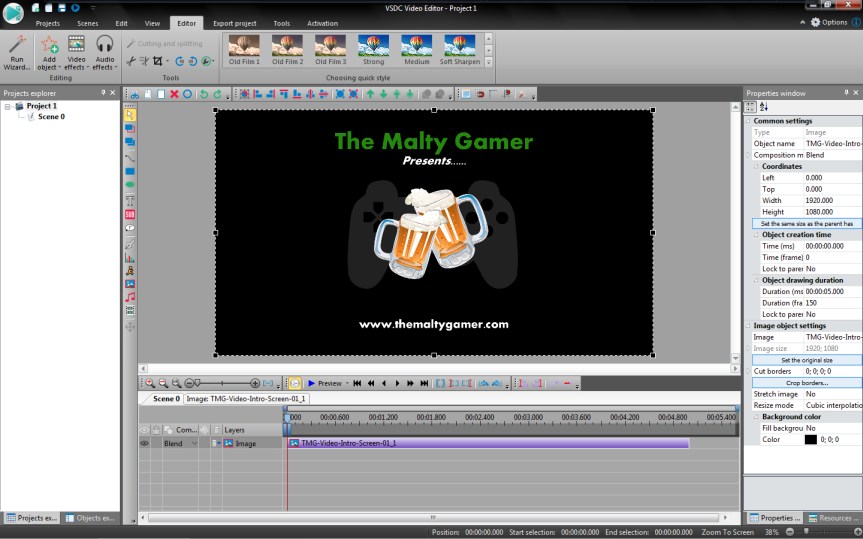Click the Crop borders button
This screenshot has width=863, height=539.
pyautogui.click(x=807, y=383)
